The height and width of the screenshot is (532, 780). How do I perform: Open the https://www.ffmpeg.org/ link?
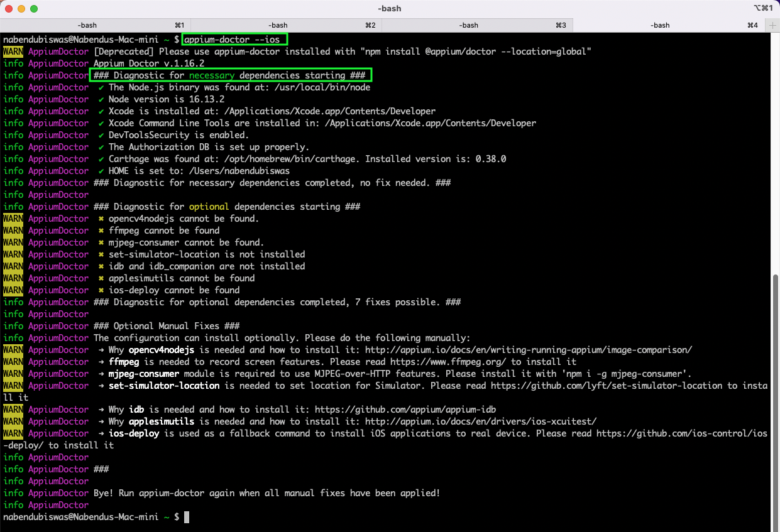(x=448, y=362)
